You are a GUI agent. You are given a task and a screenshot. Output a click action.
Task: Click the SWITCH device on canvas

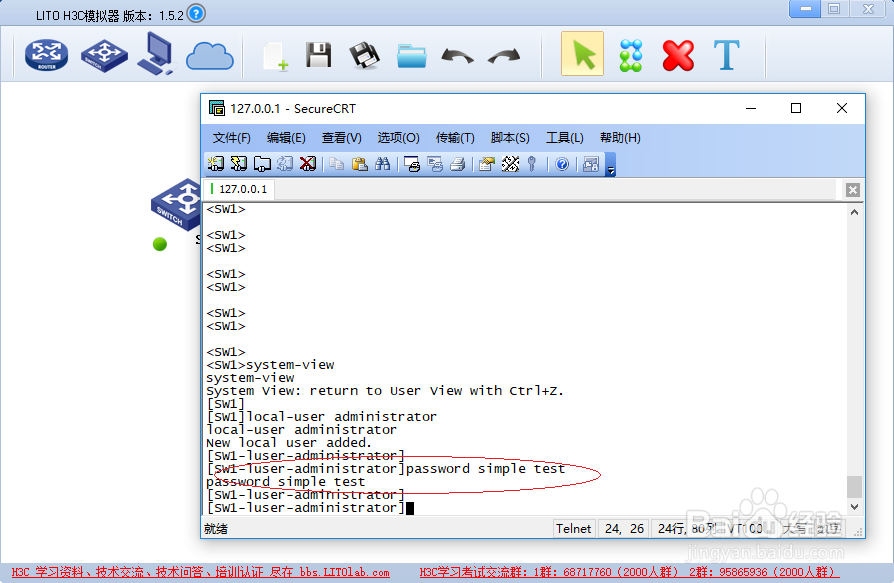click(176, 205)
